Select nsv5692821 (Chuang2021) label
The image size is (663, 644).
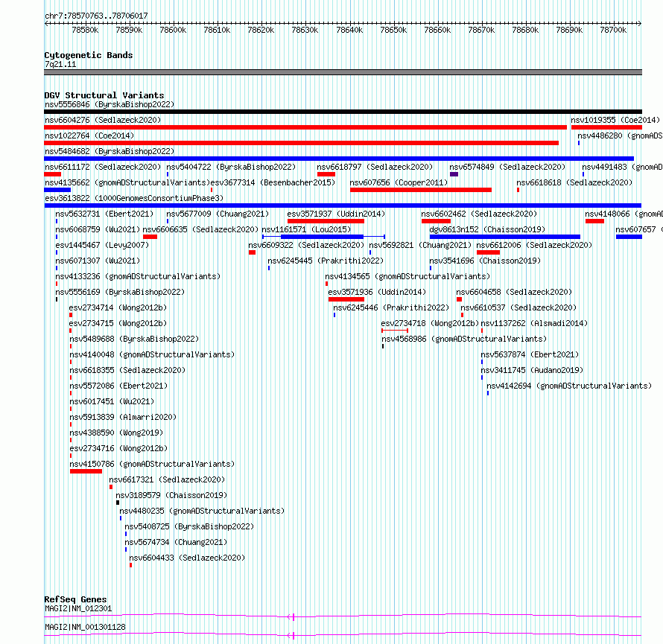pyautogui.click(x=420, y=245)
